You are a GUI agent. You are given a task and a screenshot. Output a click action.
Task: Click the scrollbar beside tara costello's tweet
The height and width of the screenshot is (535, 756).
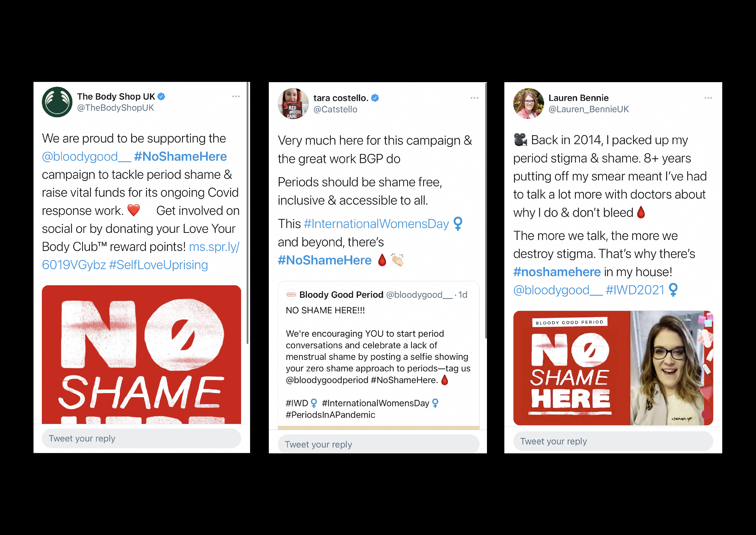[486, 211]
